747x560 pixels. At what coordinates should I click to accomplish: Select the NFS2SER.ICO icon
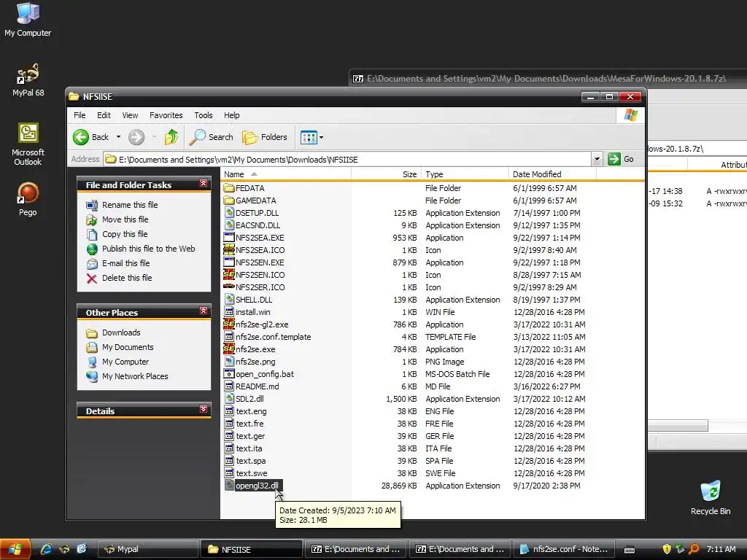[229, 287]
